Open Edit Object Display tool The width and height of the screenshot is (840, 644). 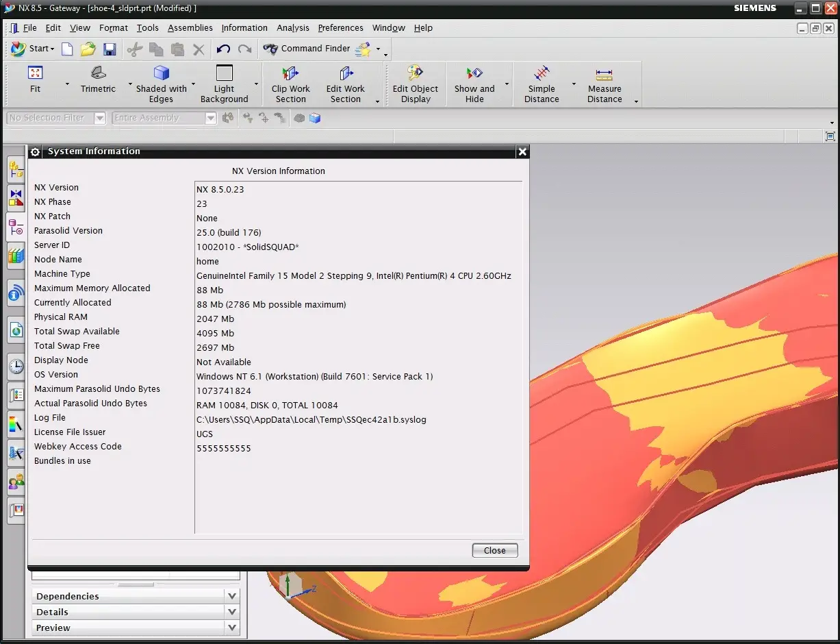click(416, 84)
